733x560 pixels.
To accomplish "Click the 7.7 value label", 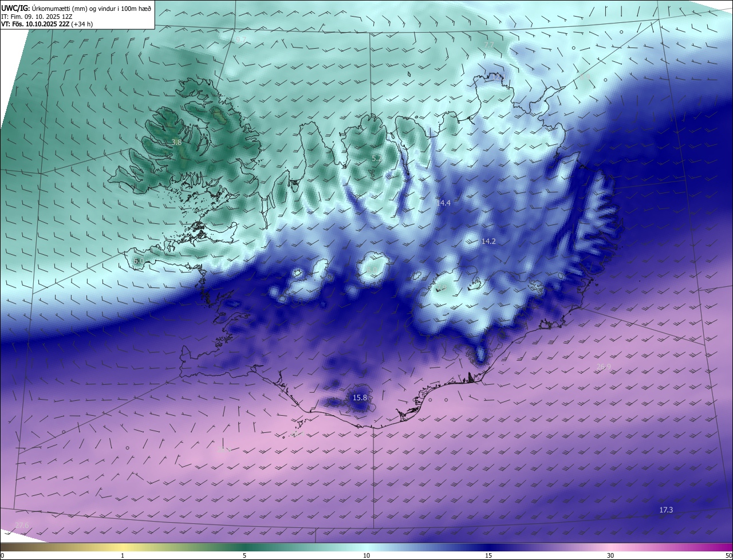I will pos(488,45).
